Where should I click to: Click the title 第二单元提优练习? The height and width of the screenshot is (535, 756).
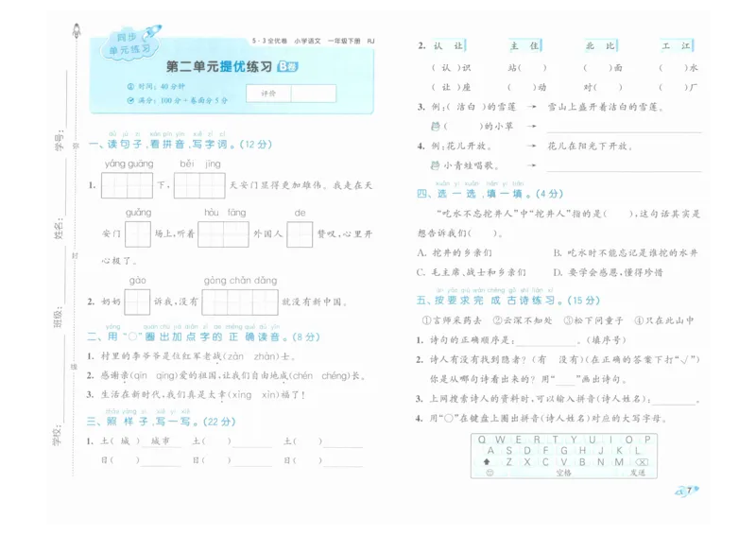tap(219, 66)
